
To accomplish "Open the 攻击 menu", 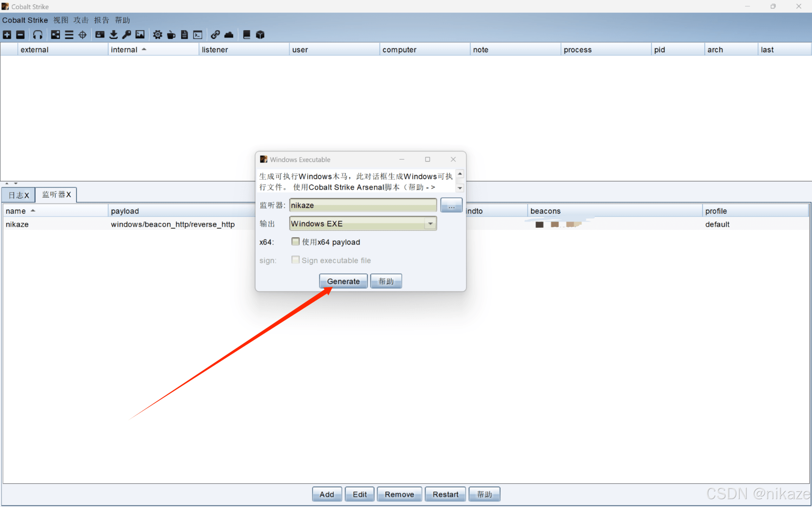I will [81, 20].
